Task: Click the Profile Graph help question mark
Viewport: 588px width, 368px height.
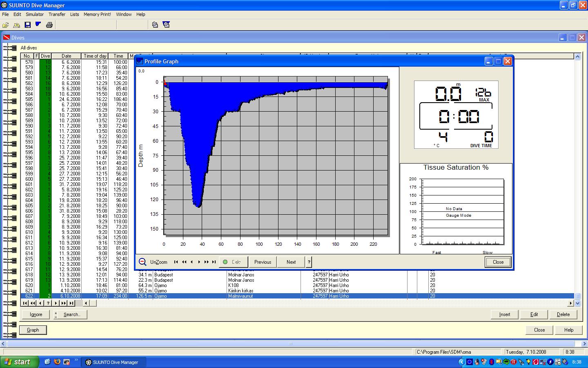Action: (x=309, y=262)
